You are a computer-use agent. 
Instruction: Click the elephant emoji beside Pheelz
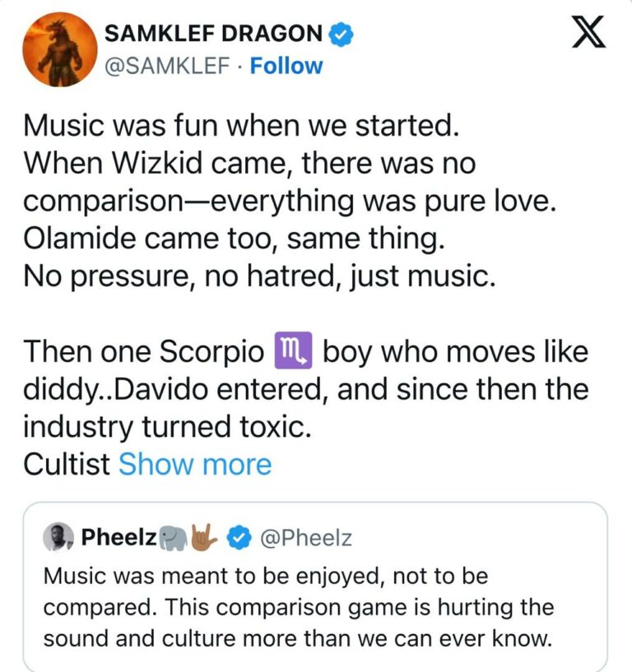click(173, 537)
